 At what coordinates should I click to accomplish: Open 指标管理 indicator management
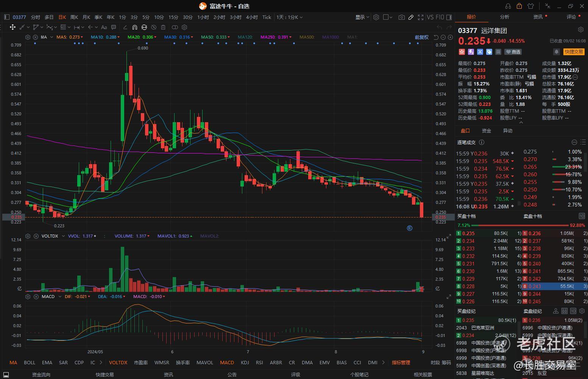(401, 362)
